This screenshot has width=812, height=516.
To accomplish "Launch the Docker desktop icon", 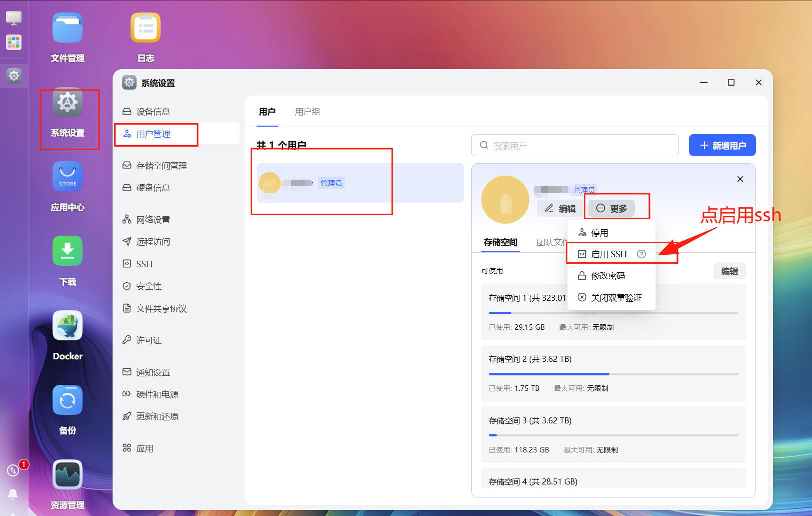I will click(68, 326).
